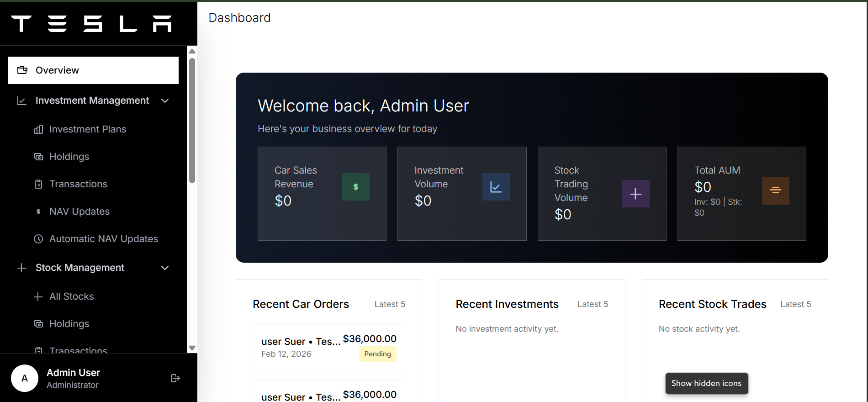This screenshot has width=868, height=402.
Task: Click the Stock Management section header
Action: 93,268
